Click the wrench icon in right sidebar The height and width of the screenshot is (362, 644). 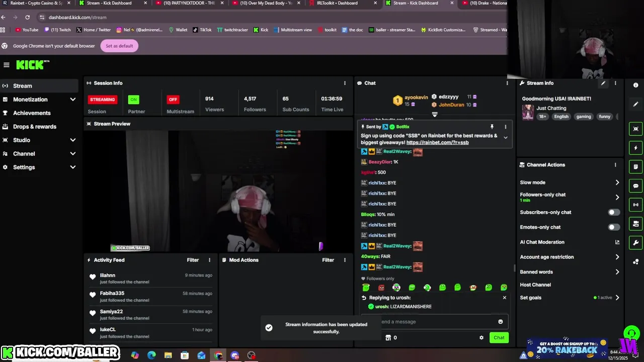636,243
